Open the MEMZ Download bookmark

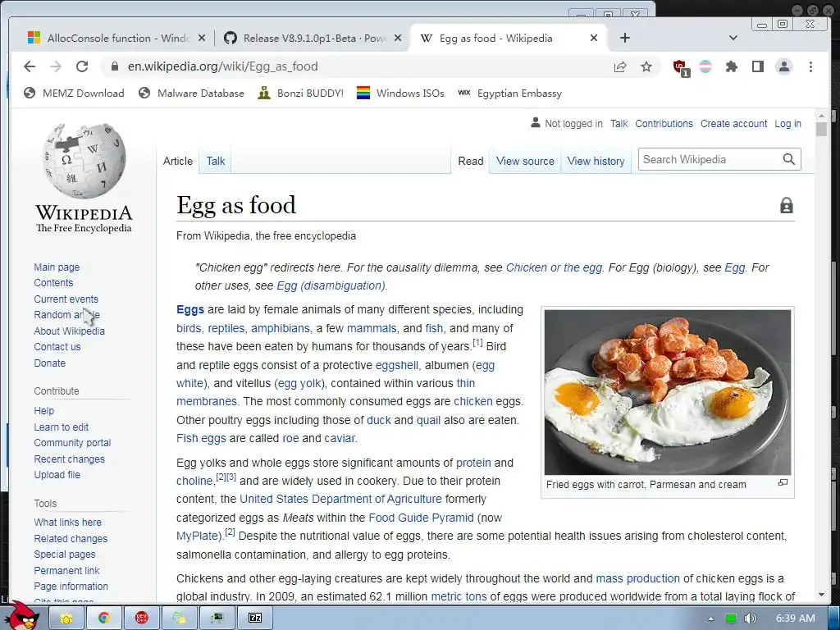(74, 94)
